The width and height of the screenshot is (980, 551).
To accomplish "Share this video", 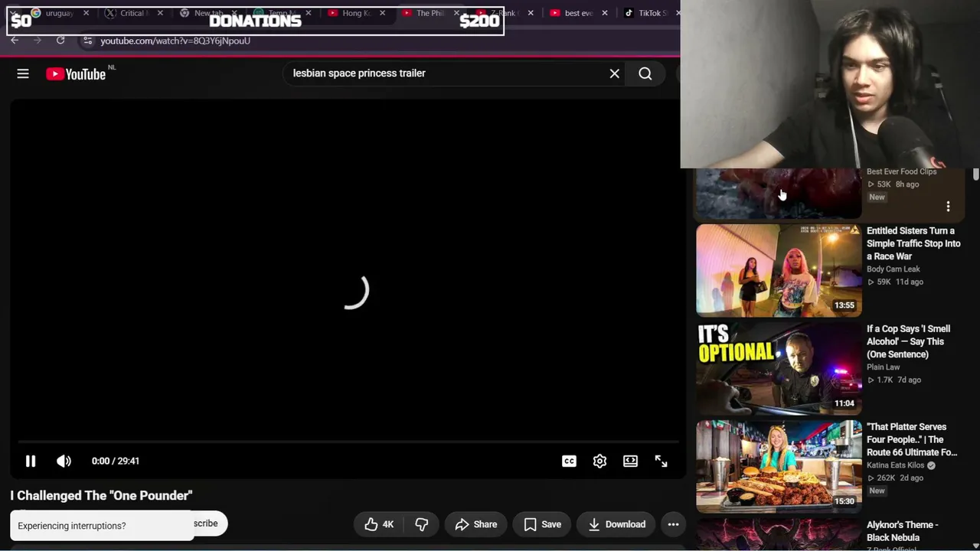I will 476,524.
